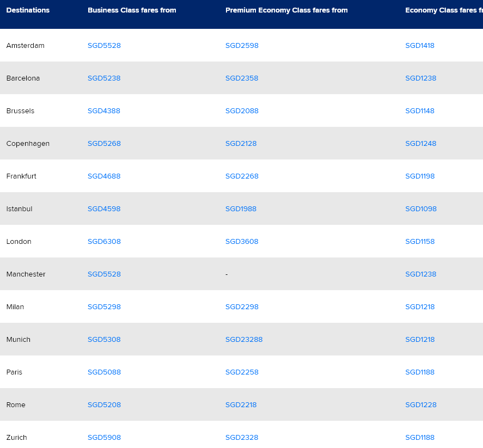Viewport: 483px width, 448px height.
Task: Select Manchester Business Class fare SGD5528
Action: [104, 274]
